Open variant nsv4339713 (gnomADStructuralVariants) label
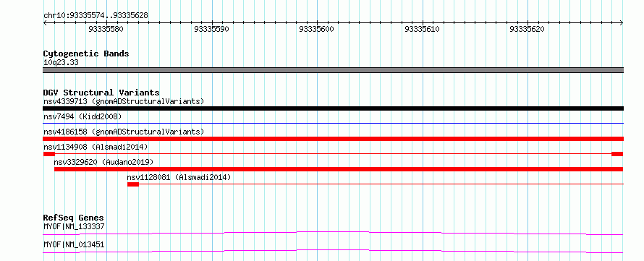 point(124,101)
